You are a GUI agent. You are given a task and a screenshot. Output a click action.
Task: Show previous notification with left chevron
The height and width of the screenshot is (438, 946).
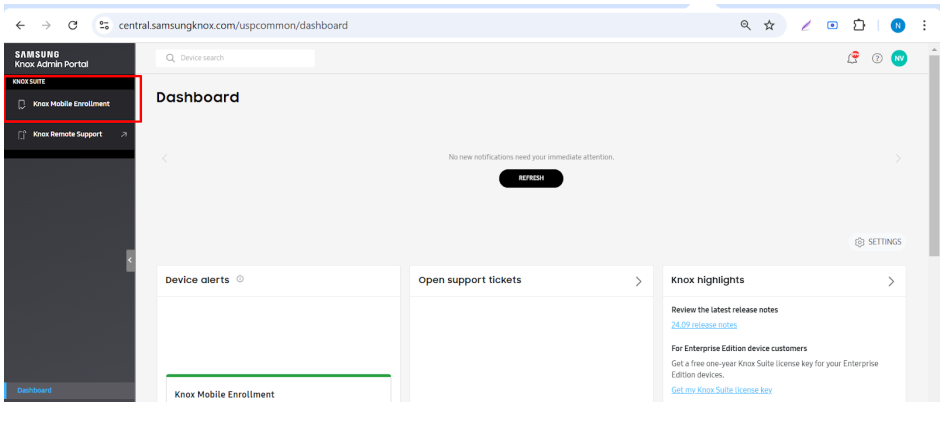pos(165,159)
